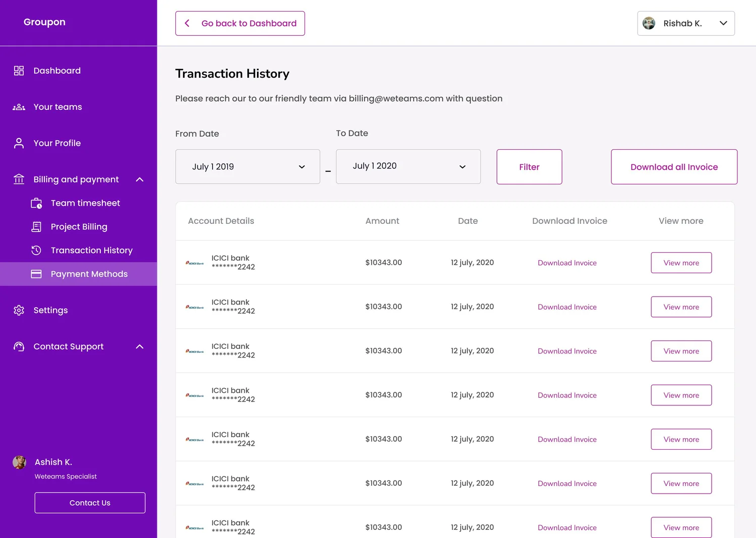Screen dimensions: 756x538
Task: Click the Filter button
Action: tap(529, 167)
